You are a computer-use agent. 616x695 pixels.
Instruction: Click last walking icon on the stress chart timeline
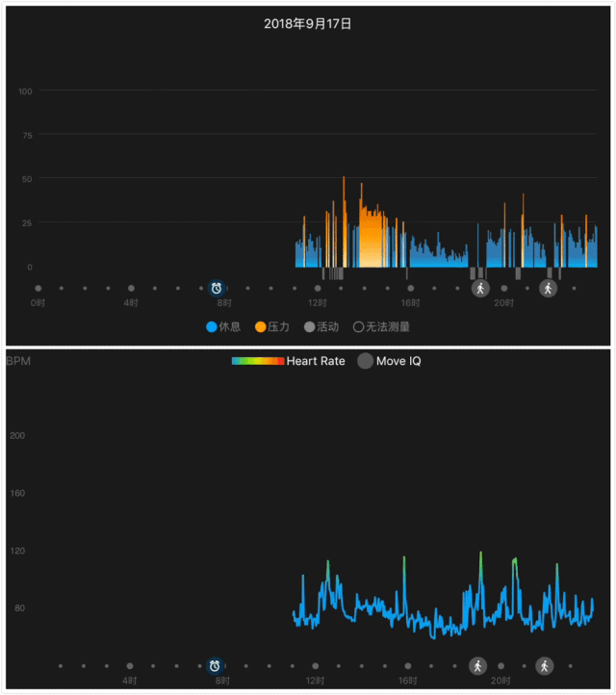[548, 288]
